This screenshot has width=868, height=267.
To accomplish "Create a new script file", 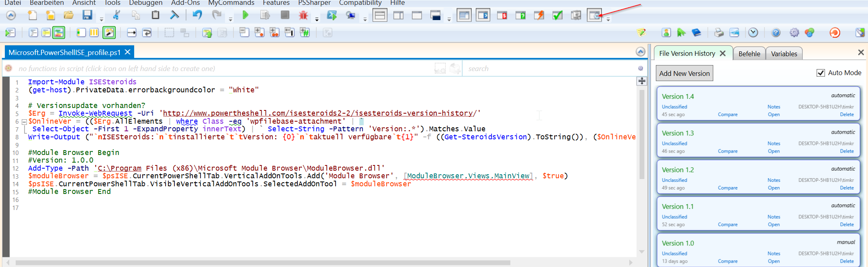I will (32, 15).
